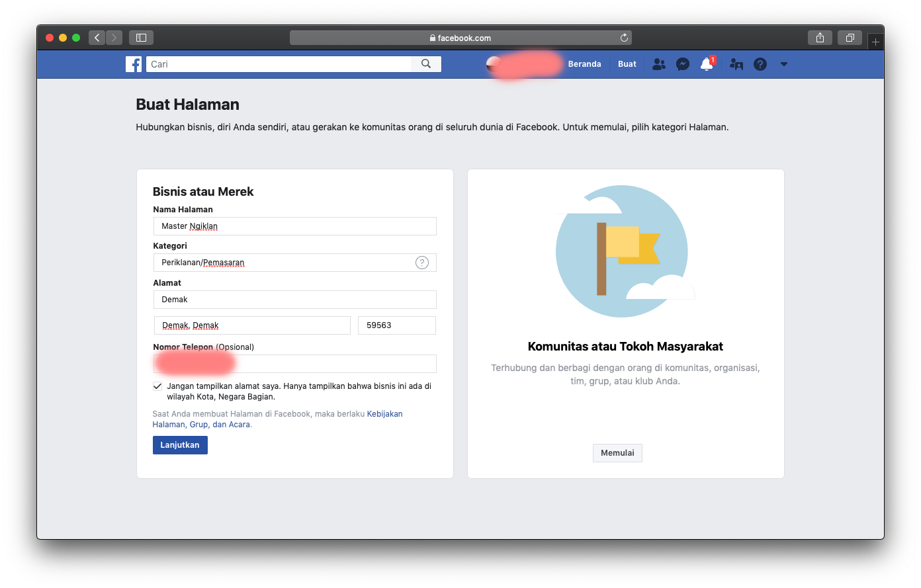Toggle the Safari sidebar button
921x588 pixels.
pyautogui.click(x=141, y=38)
